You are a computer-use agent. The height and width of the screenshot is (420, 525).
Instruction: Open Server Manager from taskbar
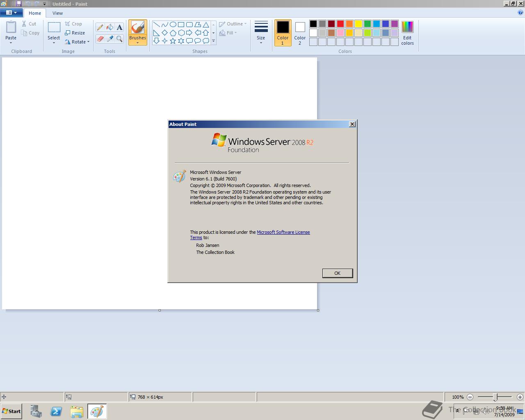click(36, 411)
